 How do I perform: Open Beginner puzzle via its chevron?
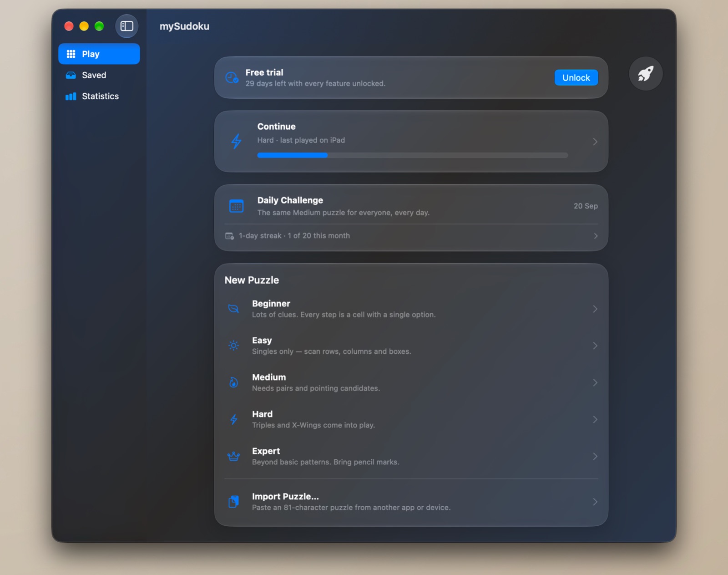(595, 309)
